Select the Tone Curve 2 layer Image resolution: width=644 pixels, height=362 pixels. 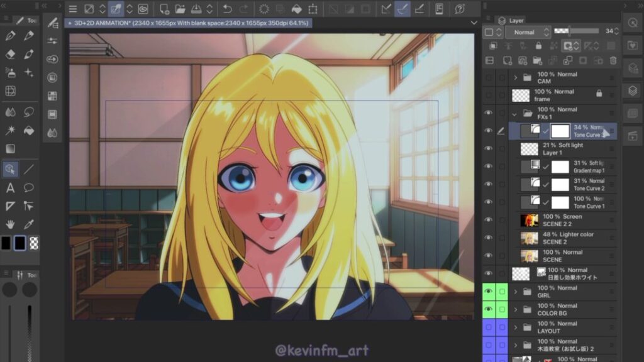click(563, 184)
